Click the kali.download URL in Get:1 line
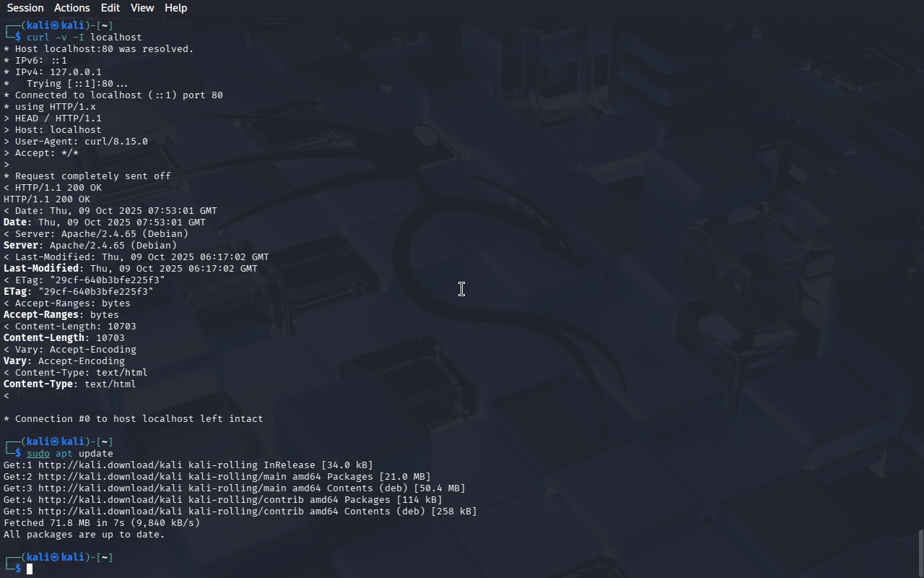This screenshot has height=578, width=924. (110, 465)
